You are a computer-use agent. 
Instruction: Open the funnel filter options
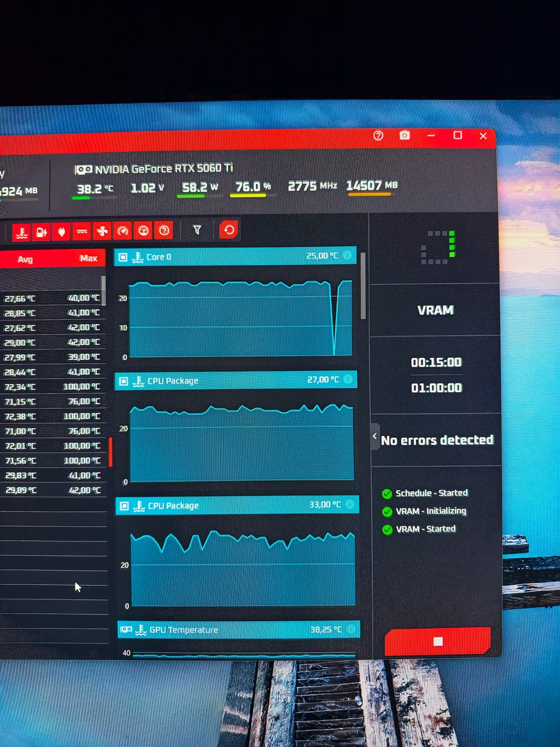197,230
